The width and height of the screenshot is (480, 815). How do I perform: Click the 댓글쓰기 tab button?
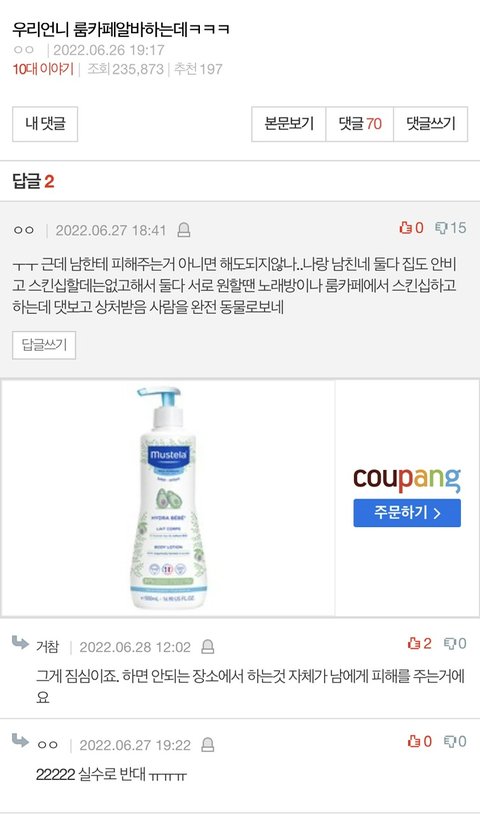431,124
